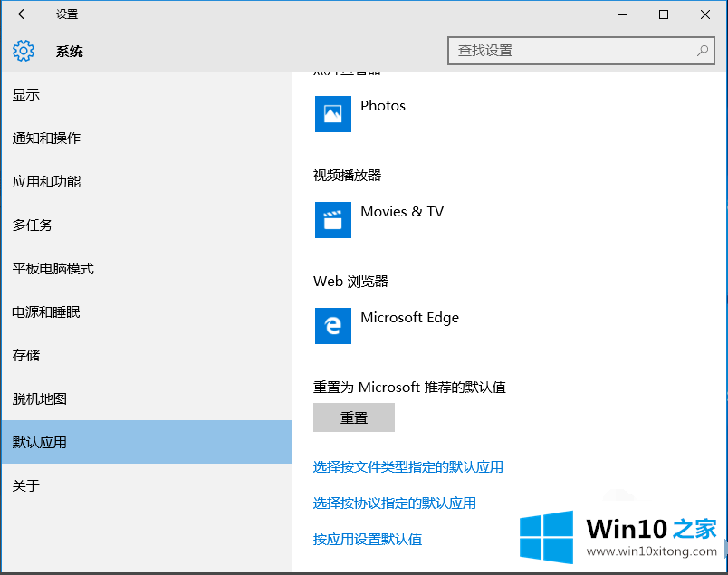Open the 平板电脑模式 settings page
This screenshot has height=575, width=728.
(147, 268)
